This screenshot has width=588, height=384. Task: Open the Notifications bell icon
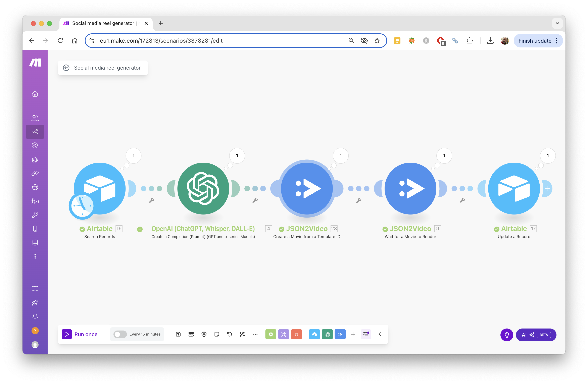point(35,316)
